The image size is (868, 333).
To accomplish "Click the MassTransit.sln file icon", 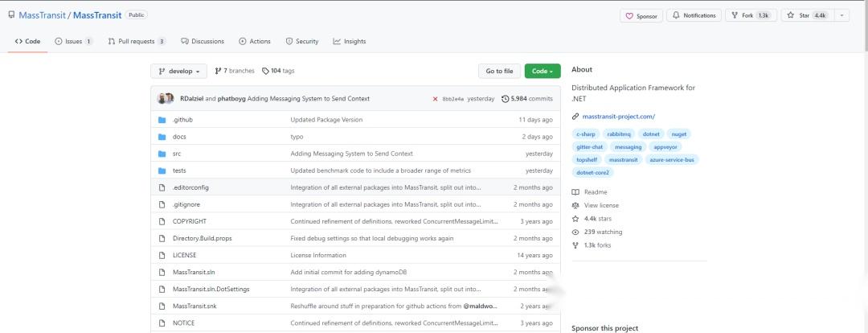I will [x=162, y=272].
